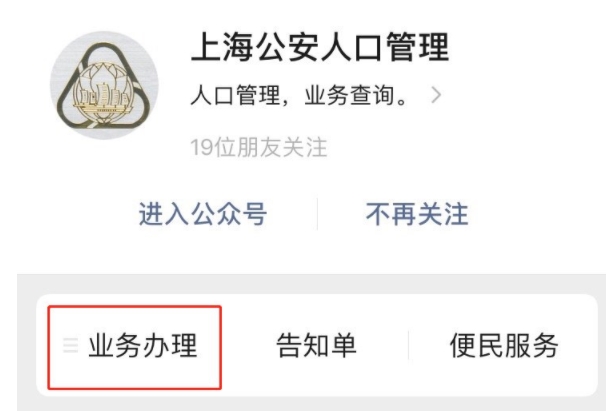Click the list icon beside 业务办理

point(70,345)
